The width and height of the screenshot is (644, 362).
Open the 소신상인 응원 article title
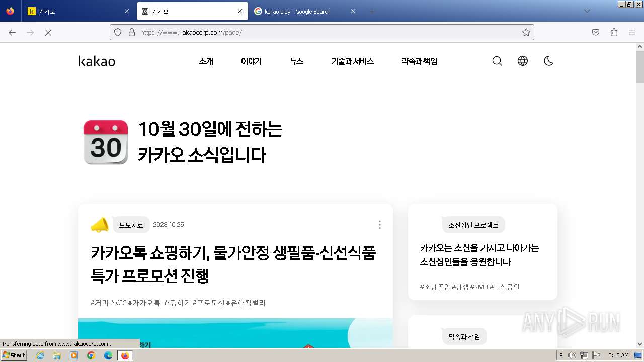[x=479, y=255]
